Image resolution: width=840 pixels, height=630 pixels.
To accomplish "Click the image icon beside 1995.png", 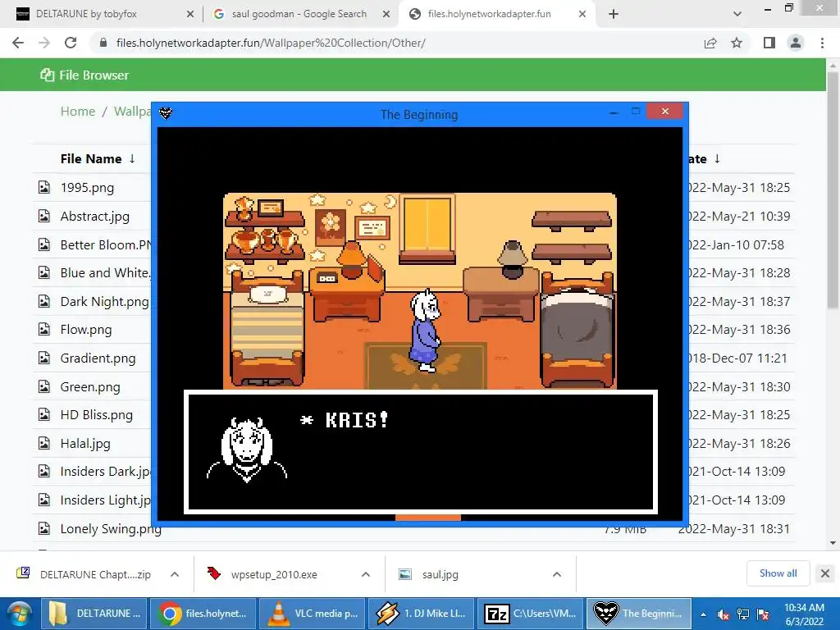I will point(44,187).
